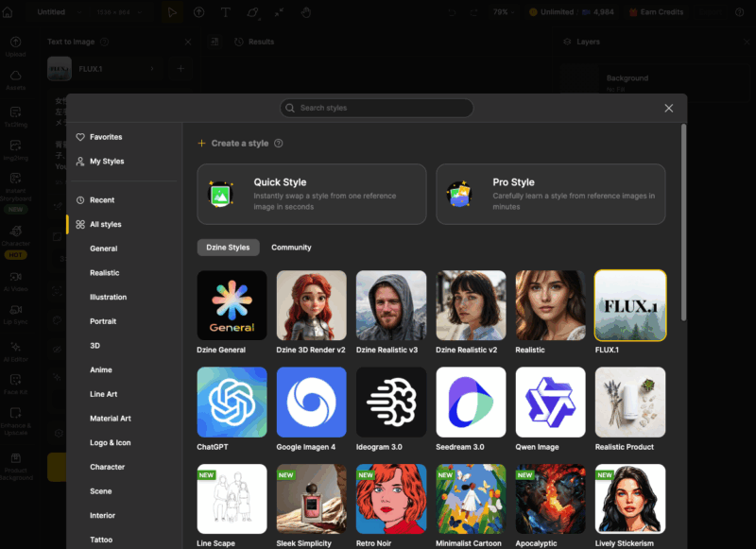Open the Instant Storyboard tool

tap(15, 193)
